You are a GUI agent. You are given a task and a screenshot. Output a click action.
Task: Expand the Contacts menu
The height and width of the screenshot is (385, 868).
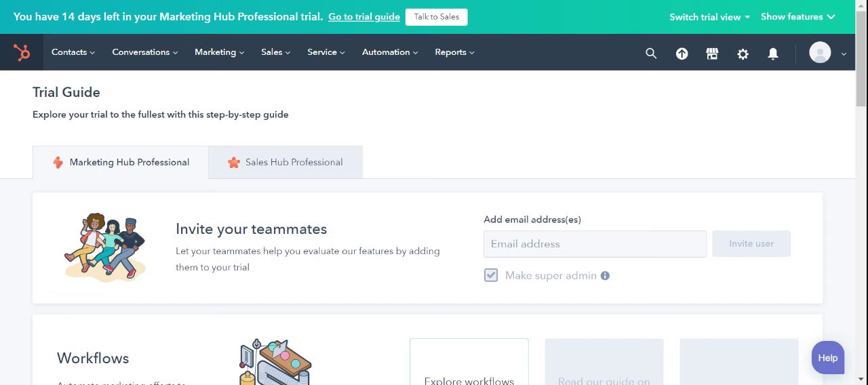(73, 52)
